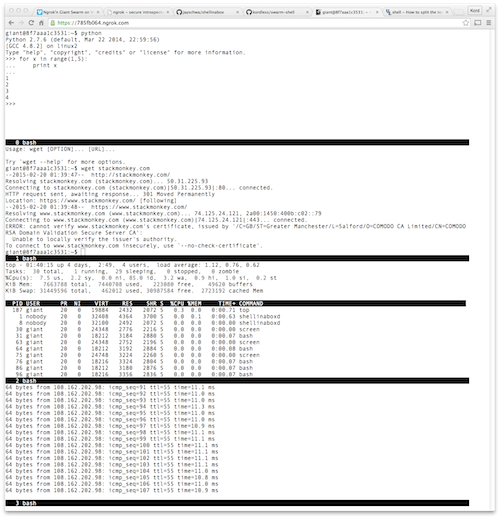500x518 pixels.
Task: Bookmark this page with the star
Action: coord(466,23)
